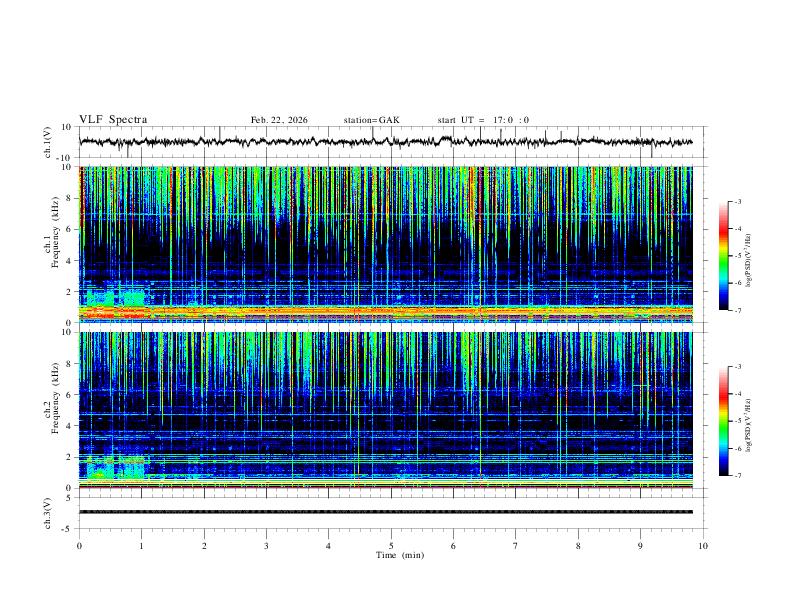Click the "VLF Spectra" plot title
Screen dimensions: 792x612
[x=113, y=120]
